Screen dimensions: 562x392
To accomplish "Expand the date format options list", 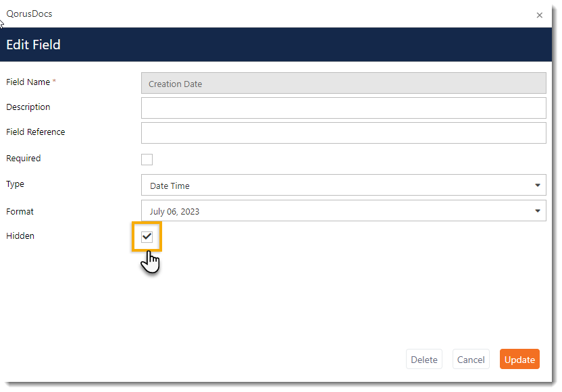I will [x=538, y=211].
